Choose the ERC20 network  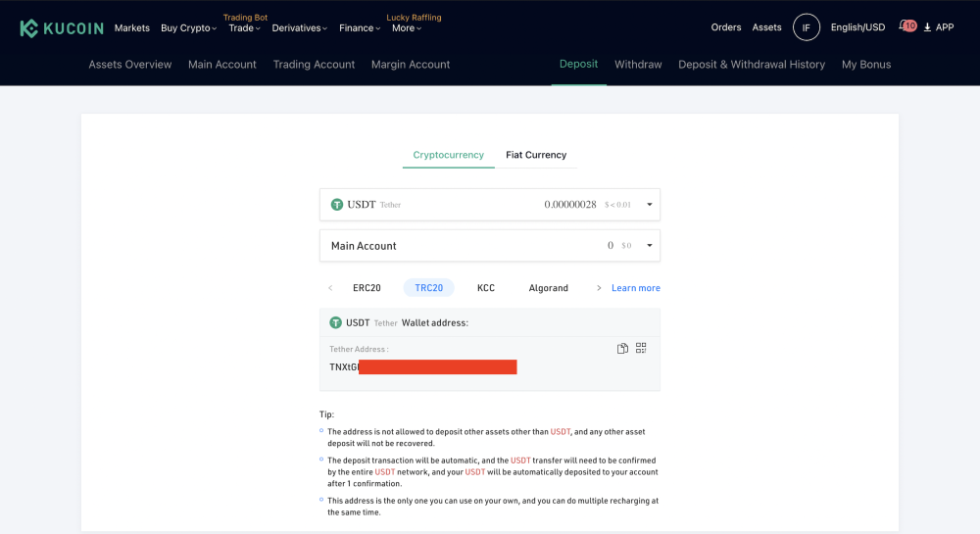[367, 288]
